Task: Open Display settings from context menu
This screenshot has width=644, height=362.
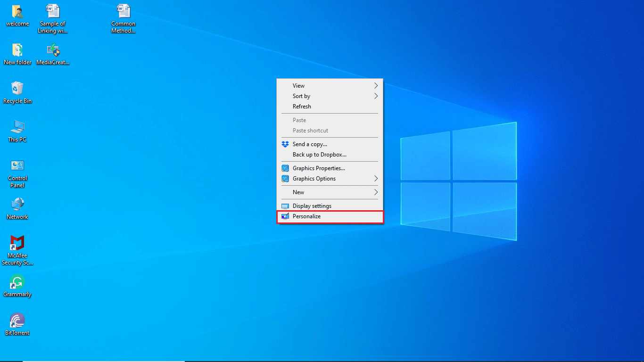Action: click(330, 206)
